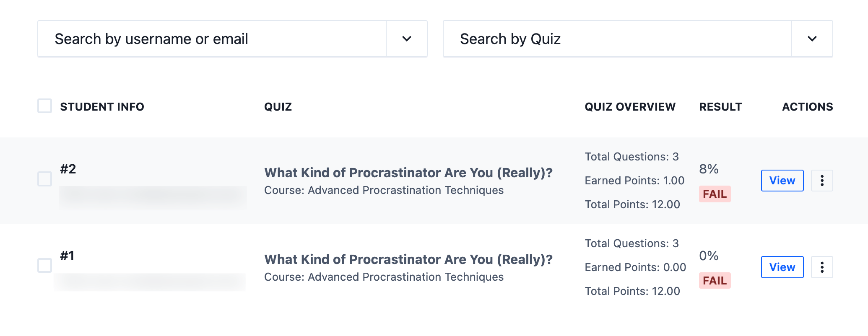Image resolution: width=868 pixels, height=336 pixels.
Task: View the quiz attempt #1 details
Action: (x=782, y=267)
